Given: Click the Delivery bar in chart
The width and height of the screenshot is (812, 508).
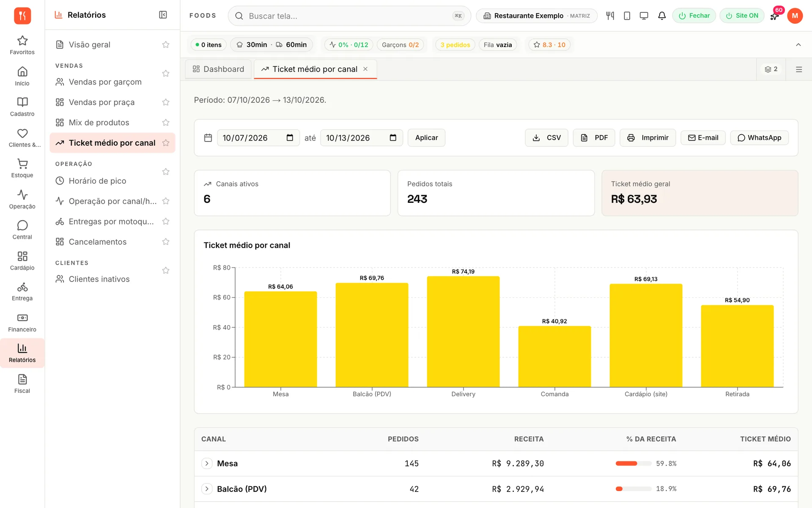Looking at the screenshot, I should click(x=463, y=331).
